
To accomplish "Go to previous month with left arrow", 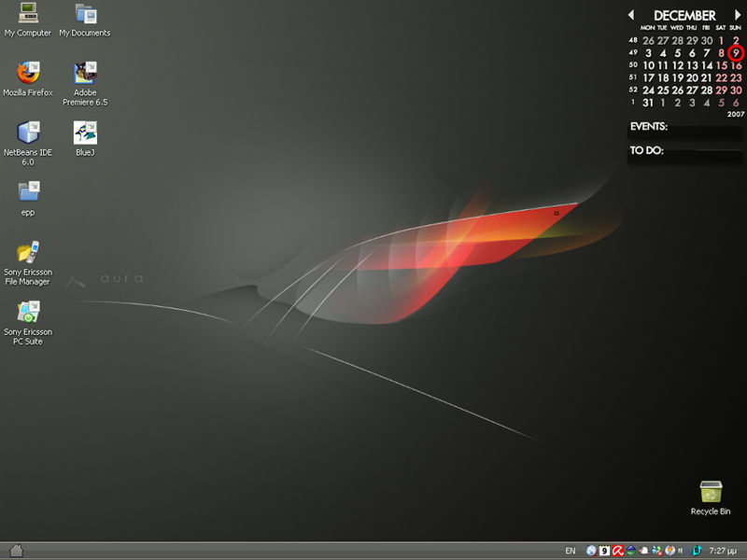I will (x=631, y=15).
